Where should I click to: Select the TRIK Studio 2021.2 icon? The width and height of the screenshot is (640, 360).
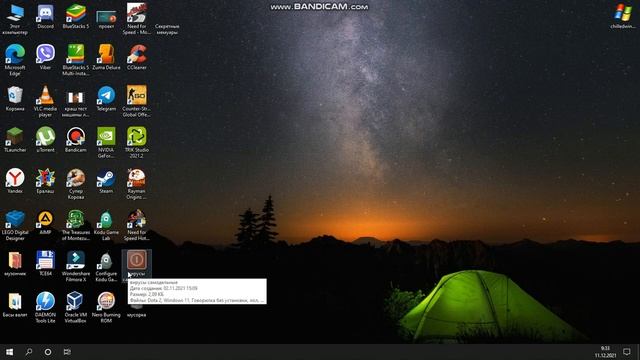[136, 142]
